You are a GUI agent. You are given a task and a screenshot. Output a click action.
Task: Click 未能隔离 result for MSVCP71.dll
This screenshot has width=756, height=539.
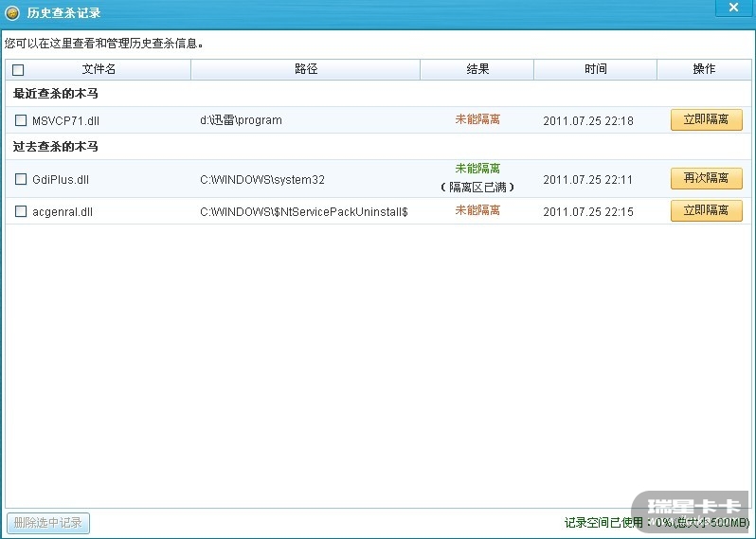[477, 119]
